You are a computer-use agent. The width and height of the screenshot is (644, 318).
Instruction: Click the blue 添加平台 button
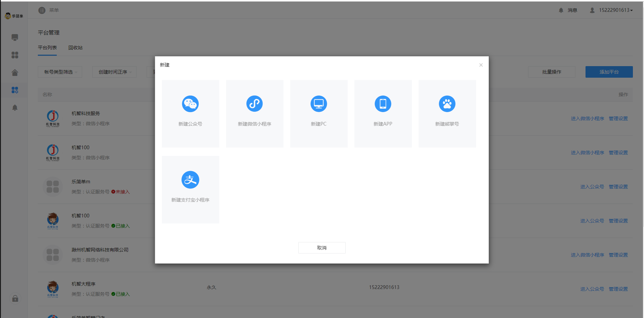pyautogui.click(x=609, y=72)
